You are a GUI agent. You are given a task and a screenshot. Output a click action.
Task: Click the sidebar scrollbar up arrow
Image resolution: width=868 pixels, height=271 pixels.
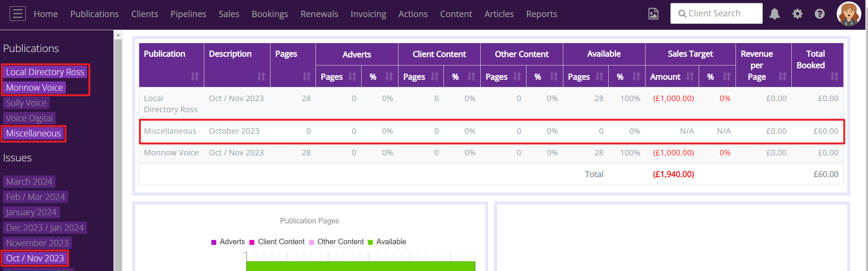click(x=118, y=35)
